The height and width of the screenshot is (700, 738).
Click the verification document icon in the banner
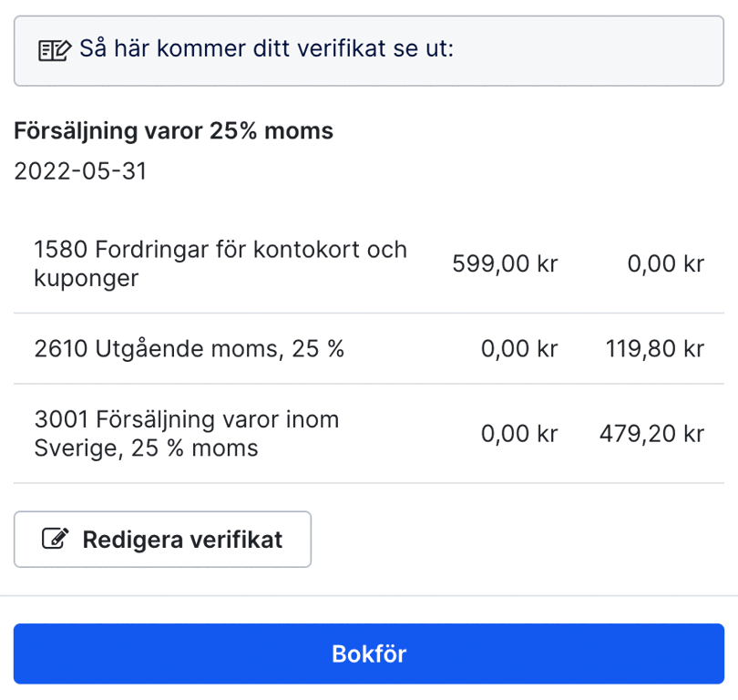(x=55, y=49)
